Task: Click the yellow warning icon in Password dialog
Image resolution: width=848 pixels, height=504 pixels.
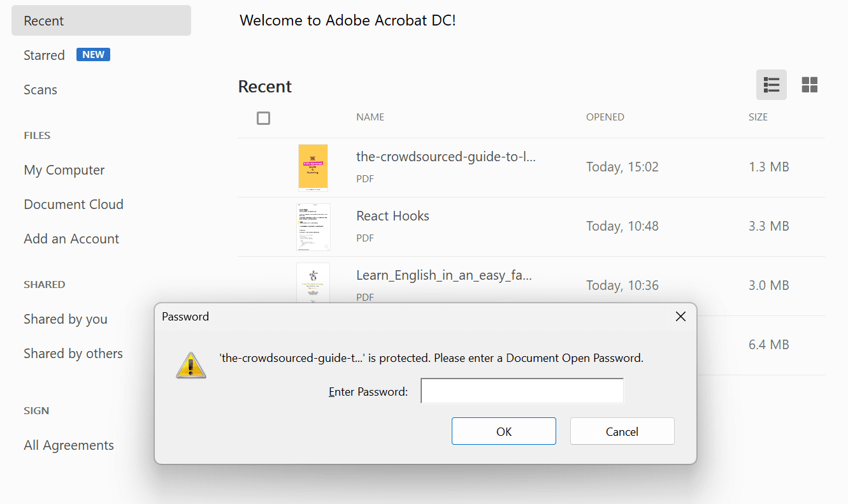Action: tap(191, 364)
